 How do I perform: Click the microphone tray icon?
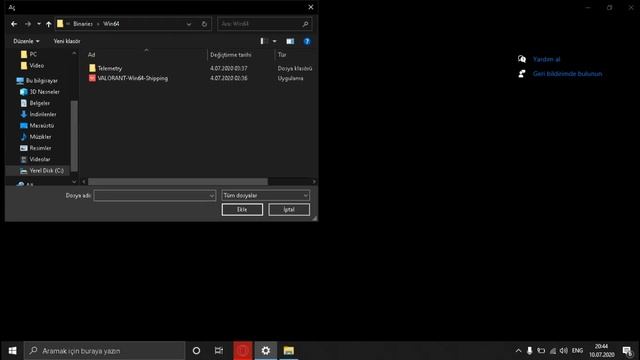(529, 351)
